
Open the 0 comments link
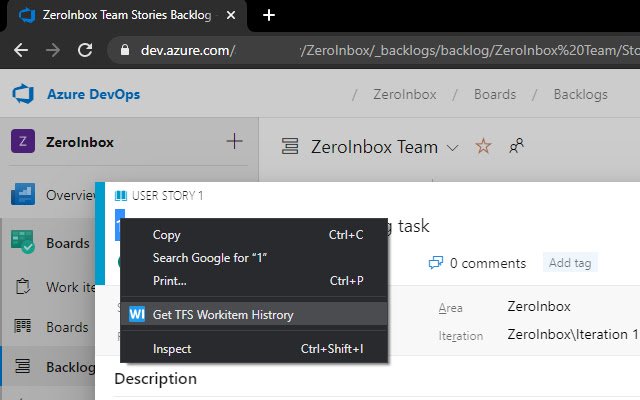(x=488, y=263)
